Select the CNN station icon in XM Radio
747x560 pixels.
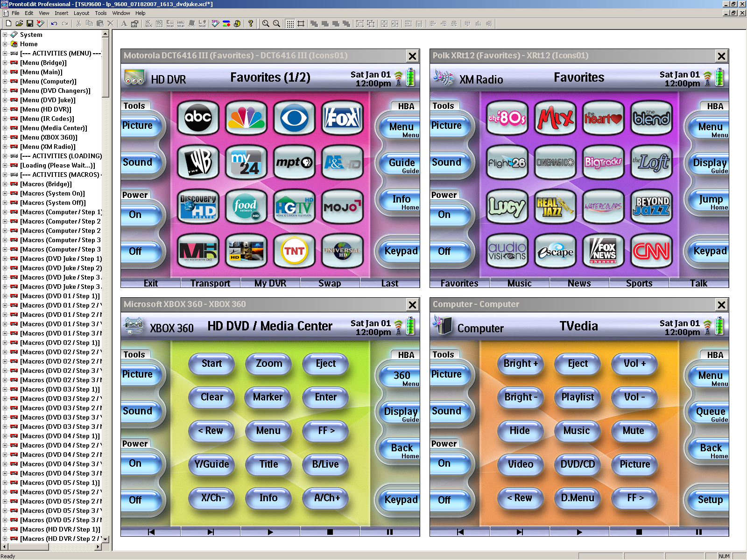651,251
